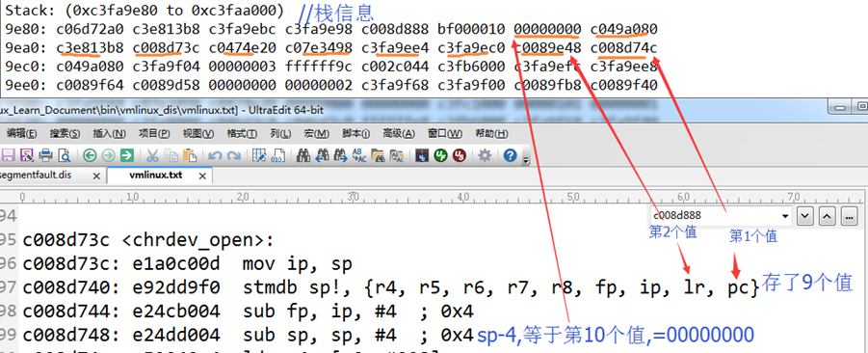
Task: Open the quick find history dropdown arrow
Action: [x=785, y=216]
